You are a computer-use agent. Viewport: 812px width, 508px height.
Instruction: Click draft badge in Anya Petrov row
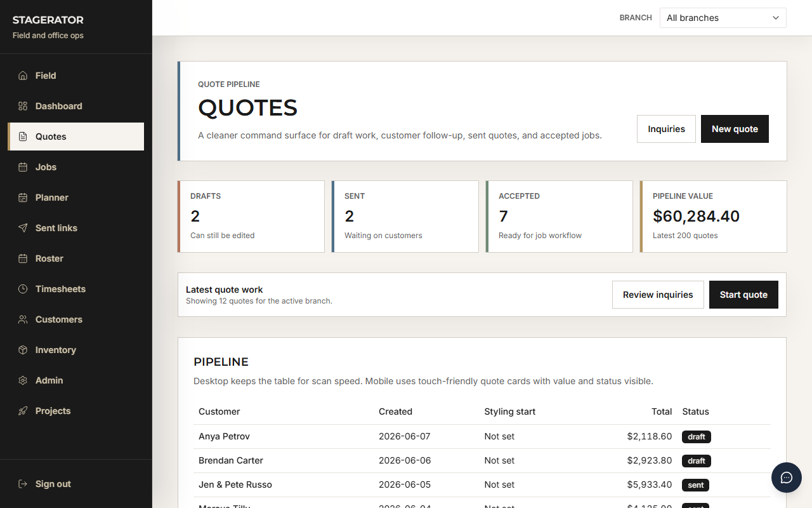(697, 437)
